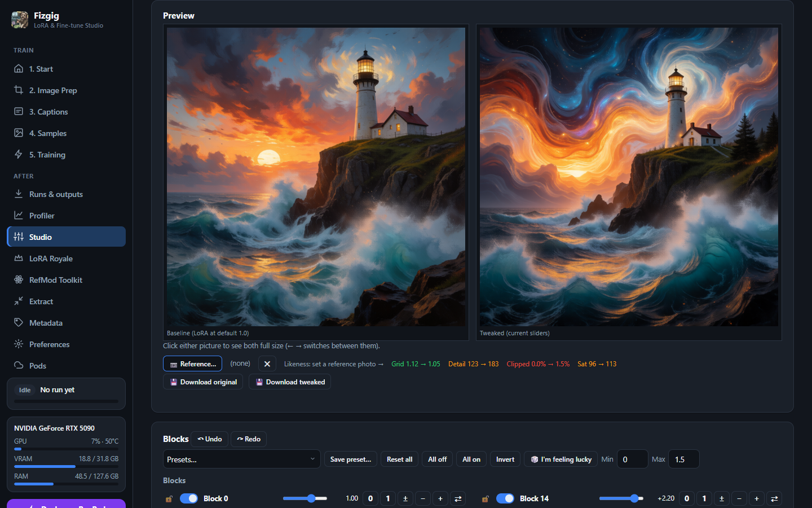Toggle Block 14 switch

(505, 498)
